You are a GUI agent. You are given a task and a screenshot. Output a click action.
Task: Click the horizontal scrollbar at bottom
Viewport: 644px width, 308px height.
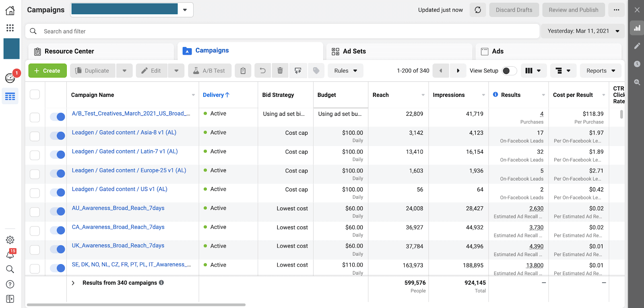136,305
